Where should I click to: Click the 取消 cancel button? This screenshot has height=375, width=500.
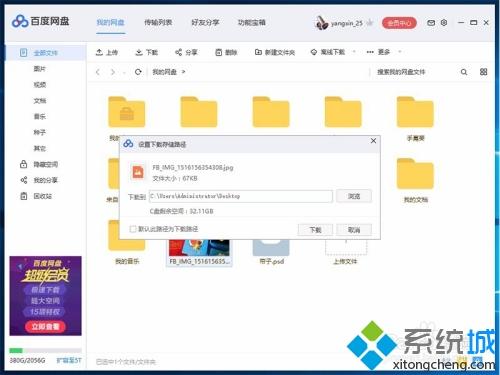point(354,230)
